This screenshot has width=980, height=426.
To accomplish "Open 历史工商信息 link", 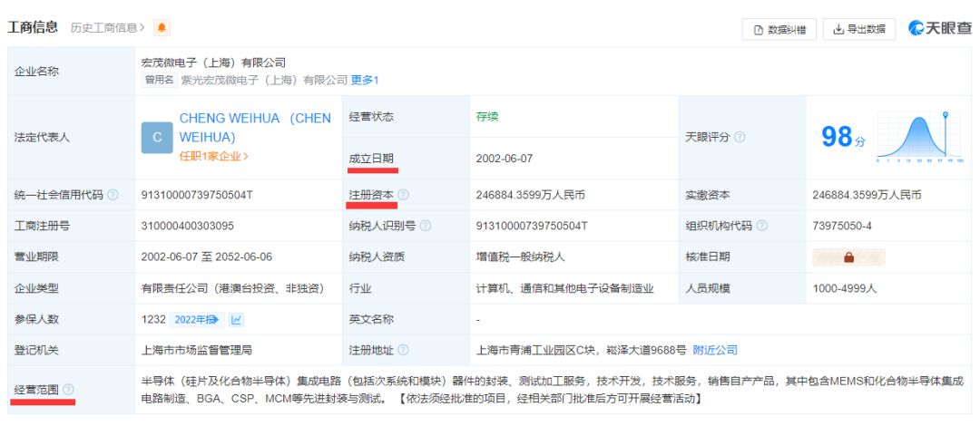I will click(x=107, y=27).
